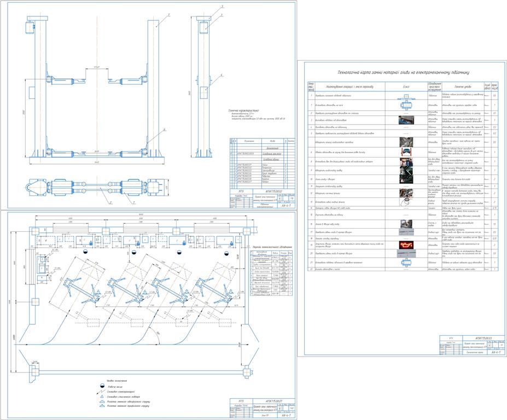This screenshot has height=420, width=507.
Task: Select the 'Технічна характеристика' heading on the lift sheet
Action: click(x=243, y=111)
